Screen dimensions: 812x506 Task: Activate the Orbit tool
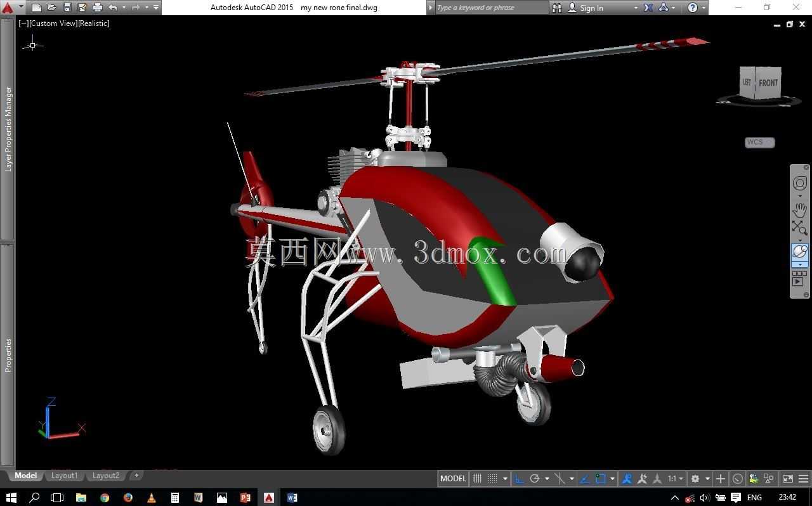tap(800, 252)
